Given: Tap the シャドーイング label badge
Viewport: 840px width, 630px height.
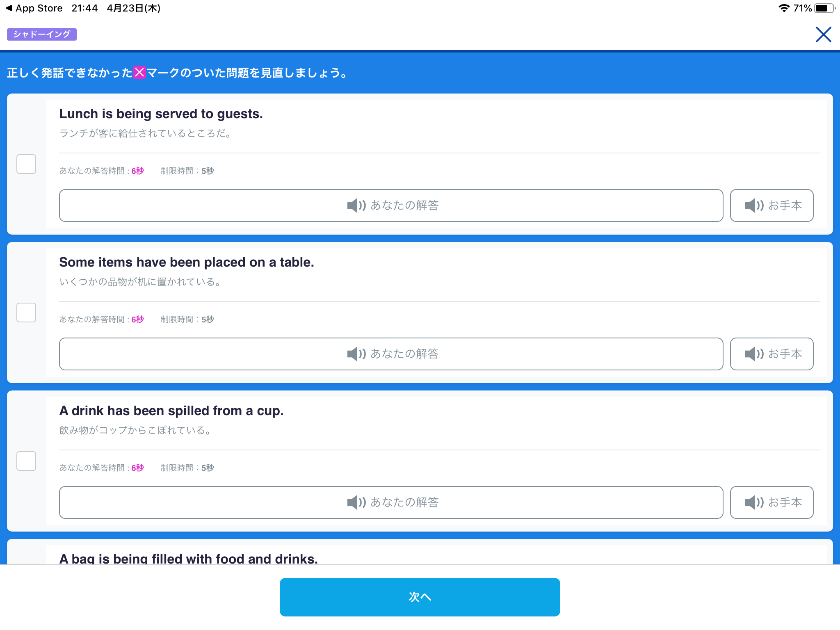Looking at the screenshot, I should (42, 34).
